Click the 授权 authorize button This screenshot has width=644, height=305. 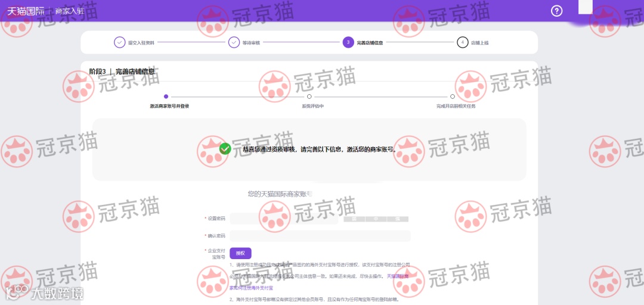[240, 253]
